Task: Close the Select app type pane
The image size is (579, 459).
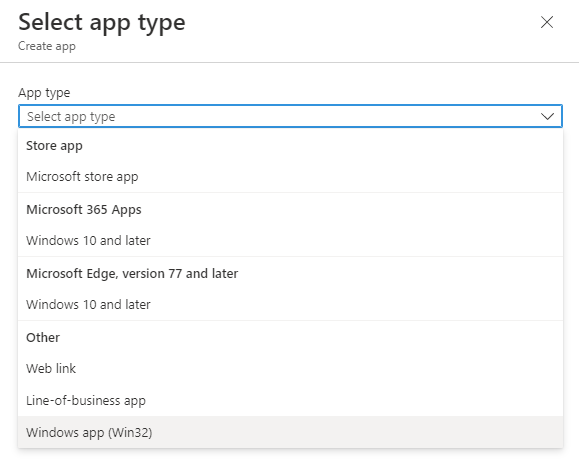Action: [x=547, y=22]
